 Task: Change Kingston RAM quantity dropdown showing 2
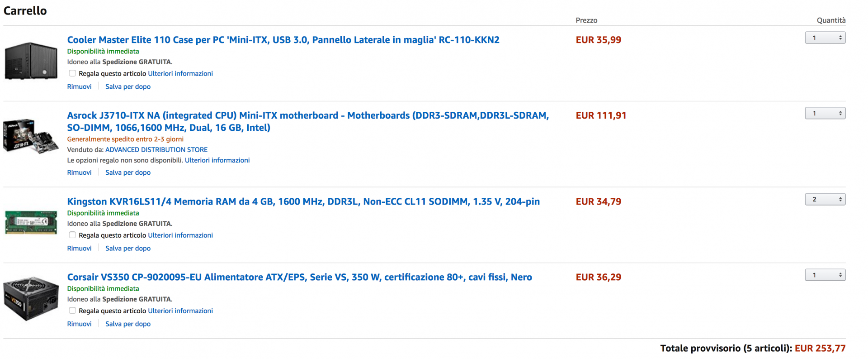tap(825, 199)
